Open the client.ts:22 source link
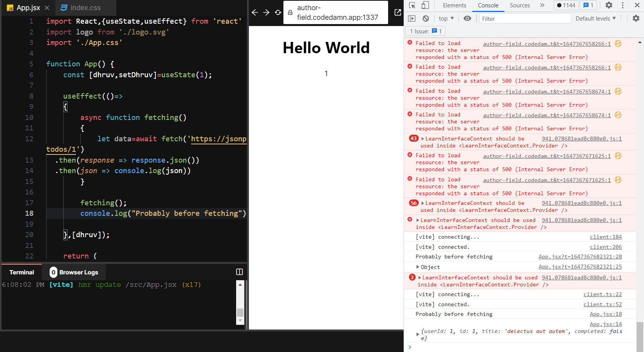644x352 pixels. point(603,294)
